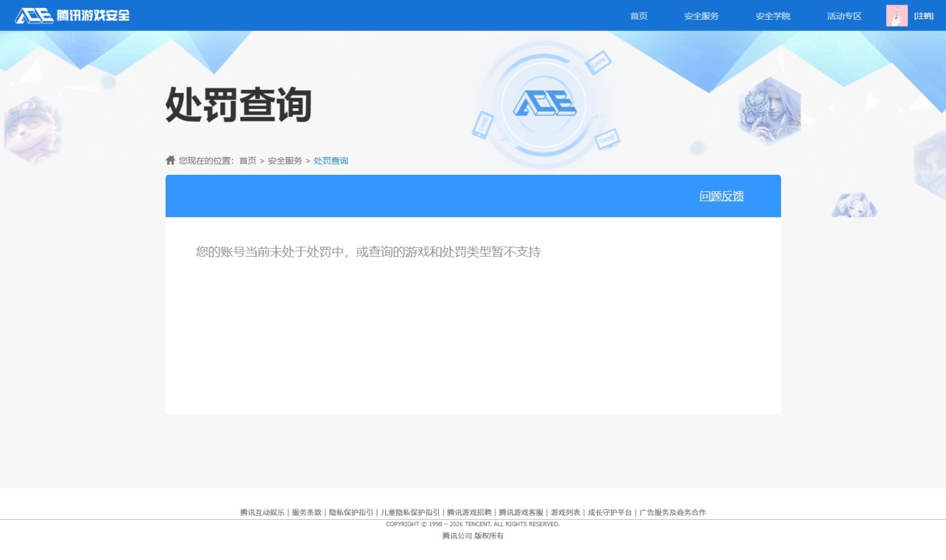Click the home icon in the breadcrumb
This screenshot has height=560, width=946.
170,160
